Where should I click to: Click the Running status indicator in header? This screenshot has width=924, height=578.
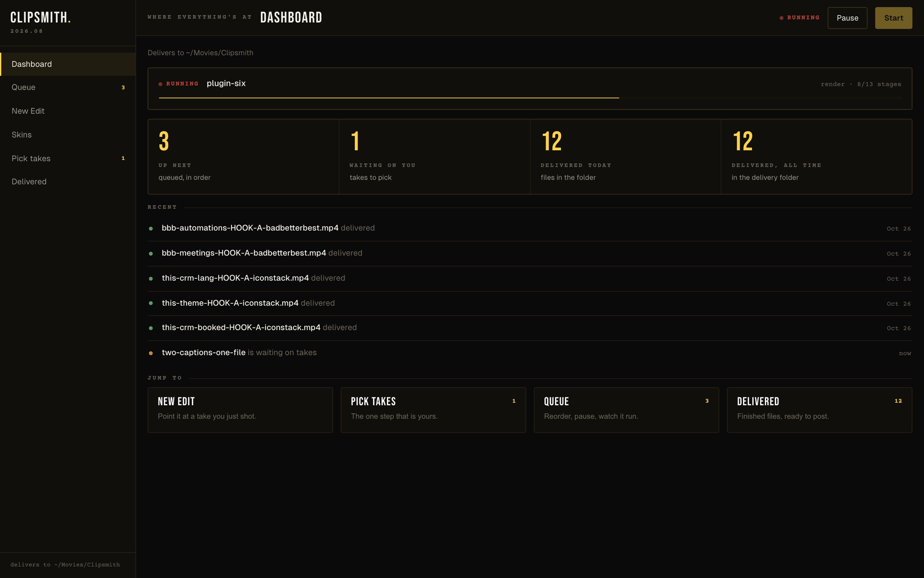(x=799, y=18)
